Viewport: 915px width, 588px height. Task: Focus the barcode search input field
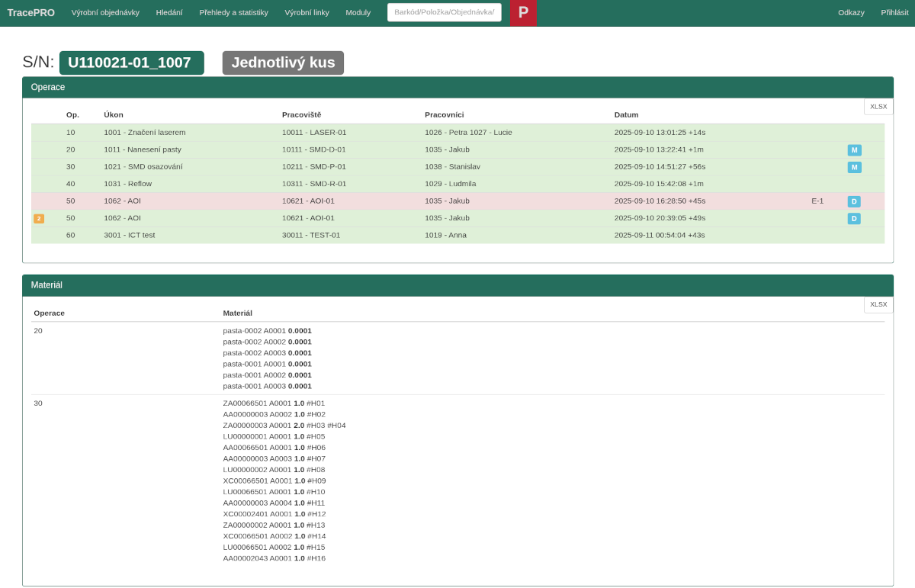444,13
